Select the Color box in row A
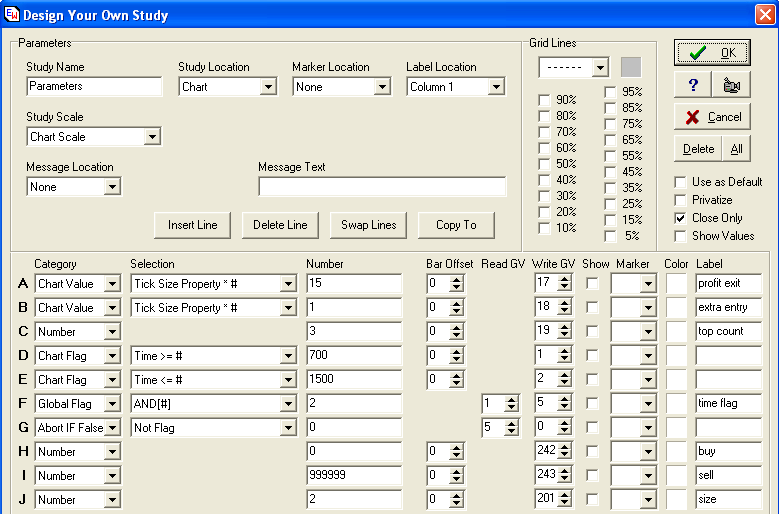779x514 pixels. click(677, 284)
